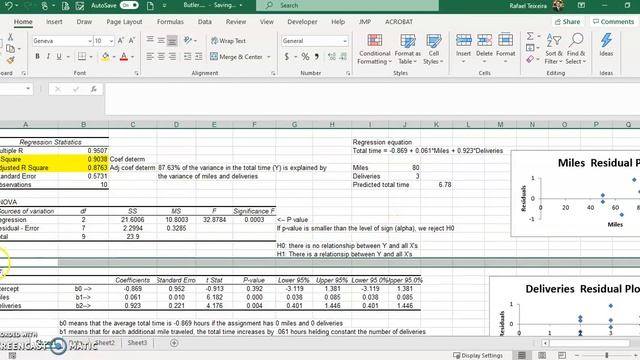Click in the formula bar
640x360 pixels.
[x=372, y=99]
